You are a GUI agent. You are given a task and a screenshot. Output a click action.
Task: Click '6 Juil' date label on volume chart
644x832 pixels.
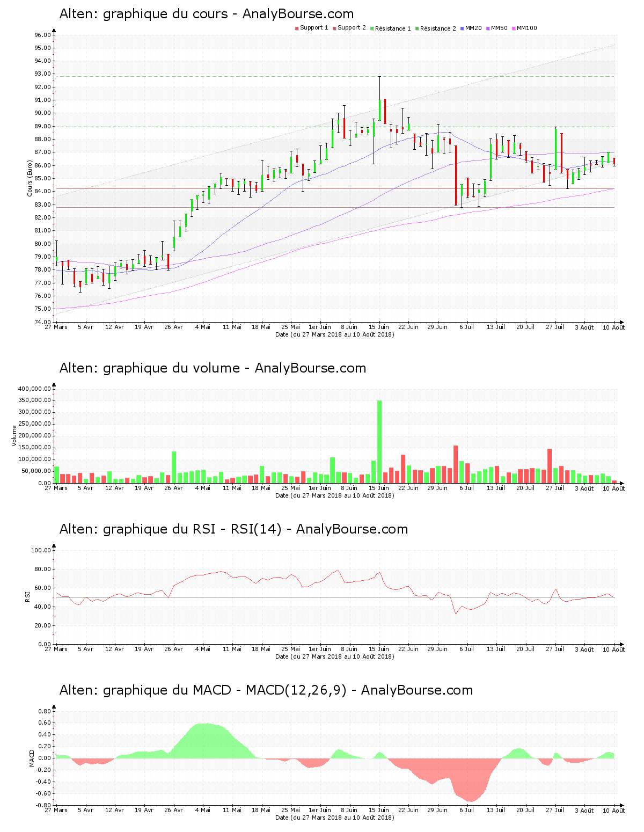[467, 488]
